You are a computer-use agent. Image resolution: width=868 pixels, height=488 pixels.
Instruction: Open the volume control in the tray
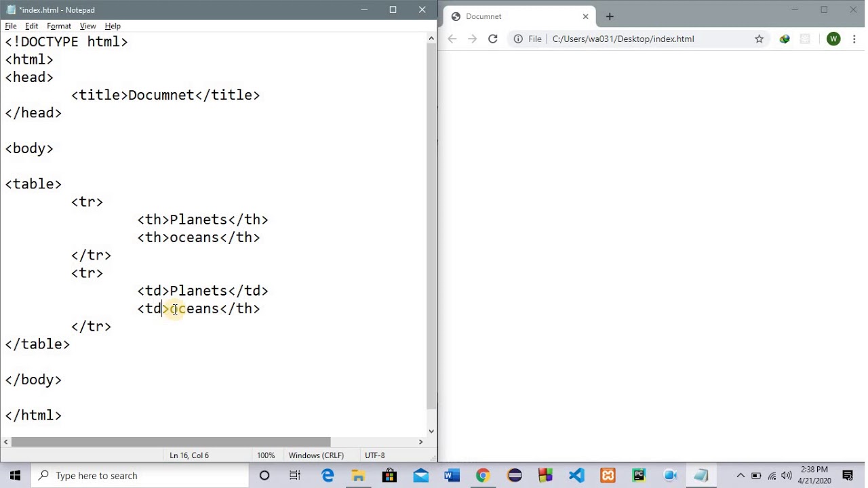tap(787, 476)
